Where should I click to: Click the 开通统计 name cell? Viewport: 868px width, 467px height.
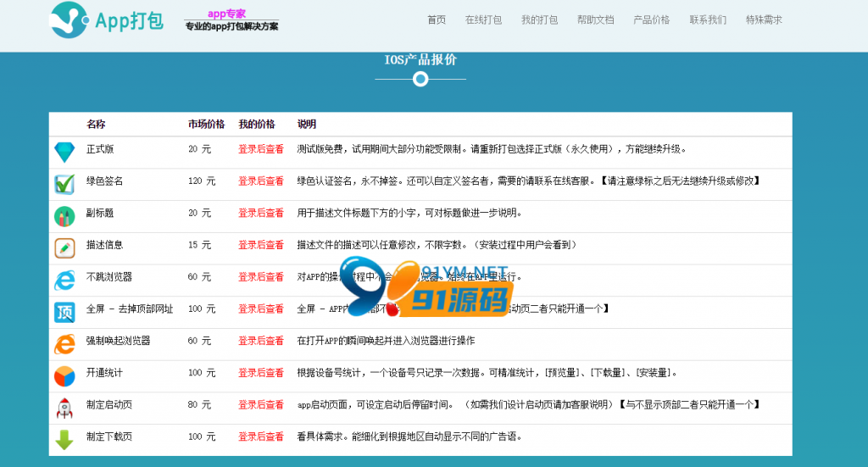coord(104,373)
